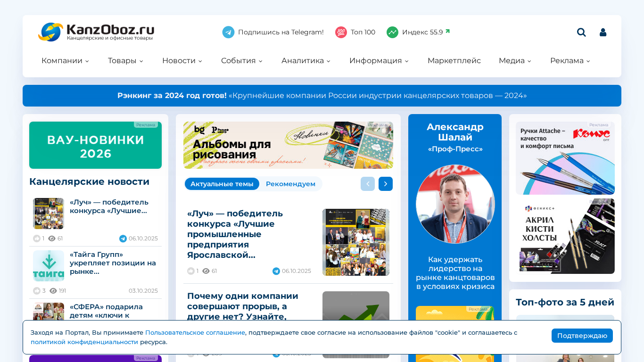
Task: Click the like icon under central «Луч» article
Action: tap(191, 271)
